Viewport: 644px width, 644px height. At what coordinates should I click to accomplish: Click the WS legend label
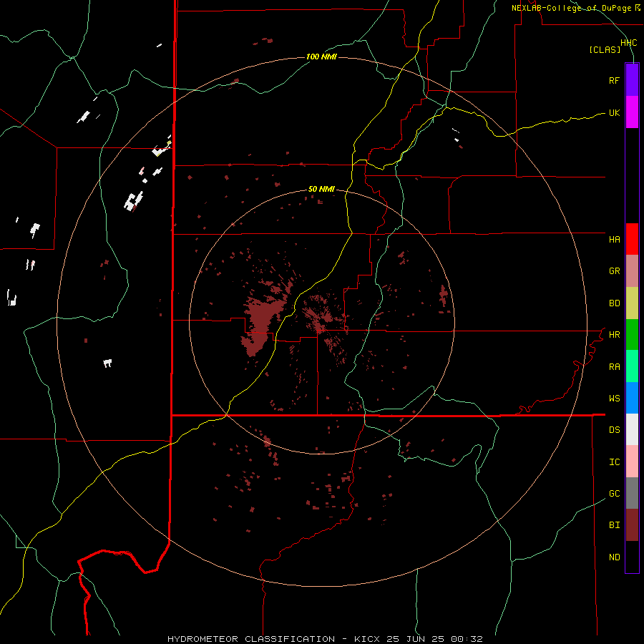point(614,399)
